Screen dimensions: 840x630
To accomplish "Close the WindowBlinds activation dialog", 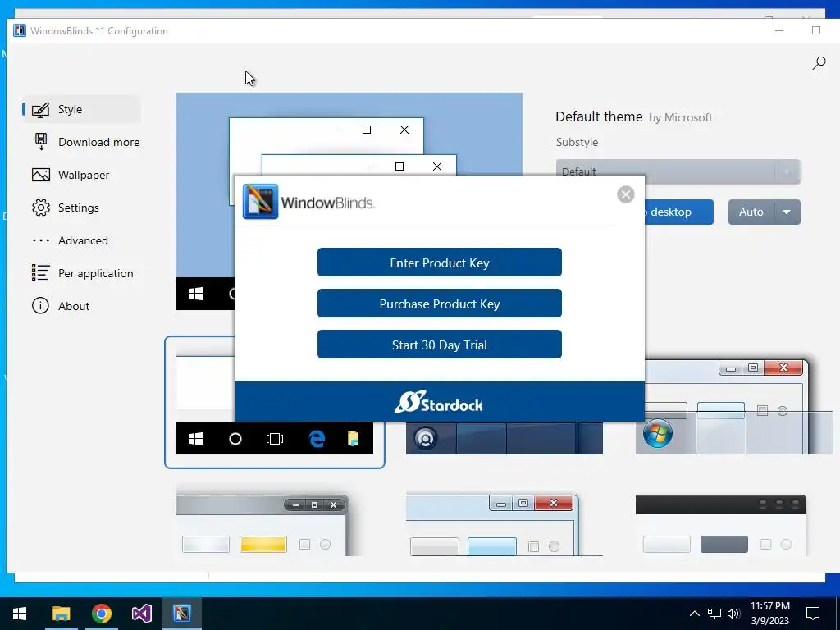I will pyautogui.click(x=625, y=194).
